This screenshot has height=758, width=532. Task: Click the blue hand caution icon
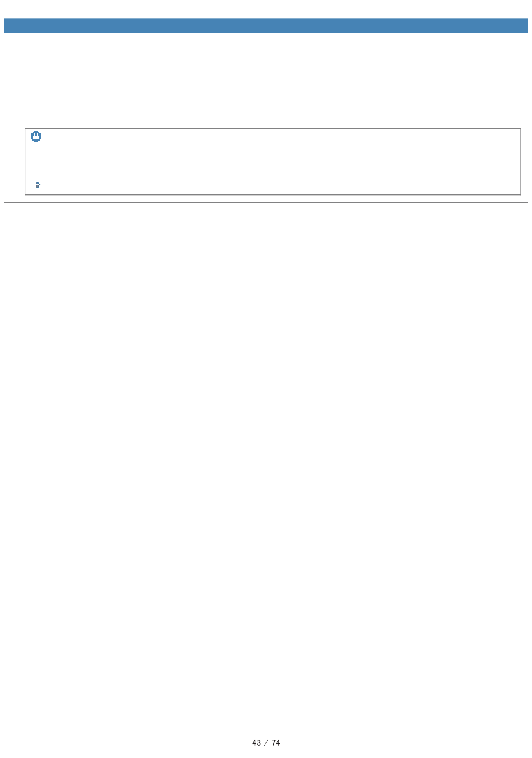click(x=36, y=136)
